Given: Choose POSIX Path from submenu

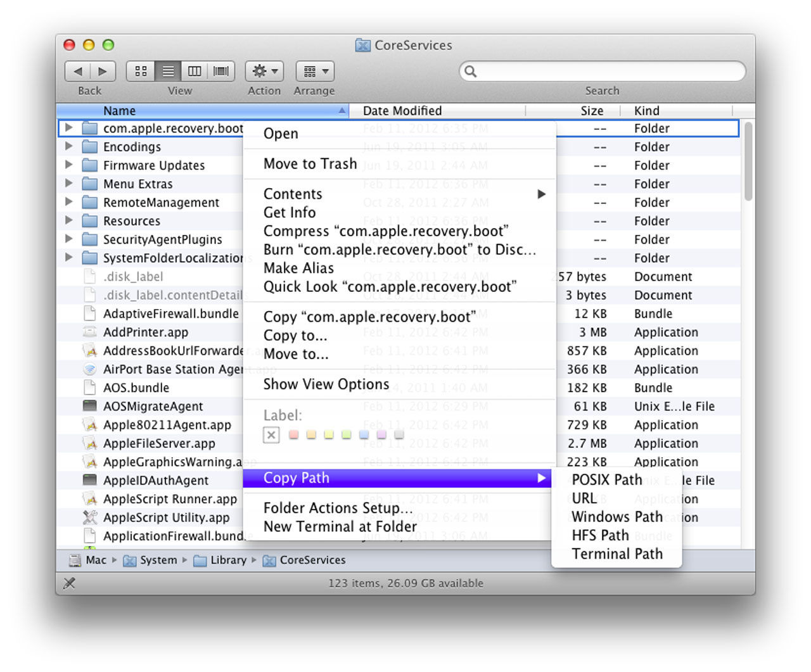Looking at the screenshot, I should [x=606, y=480].
